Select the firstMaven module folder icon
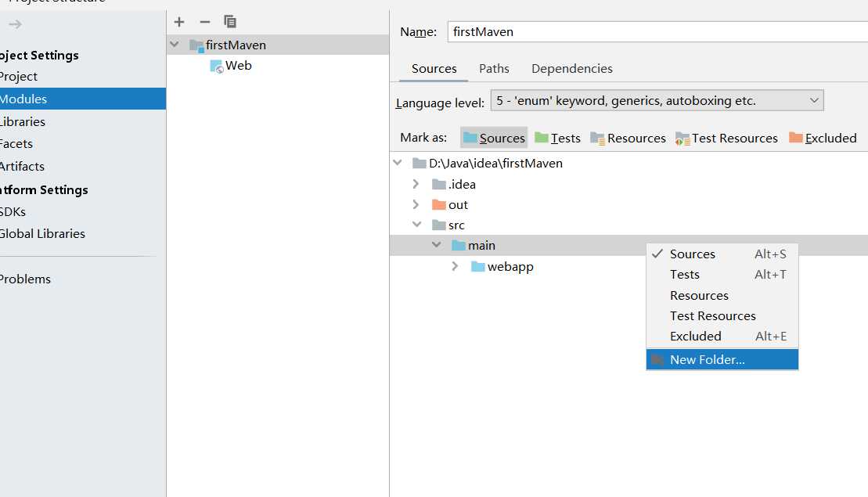 196,45
